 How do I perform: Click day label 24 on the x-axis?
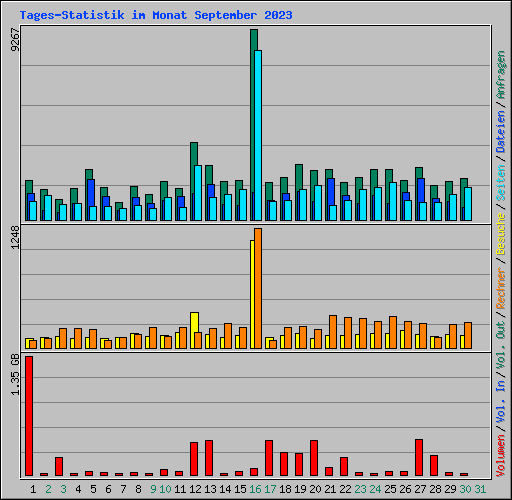coord(375,489)
